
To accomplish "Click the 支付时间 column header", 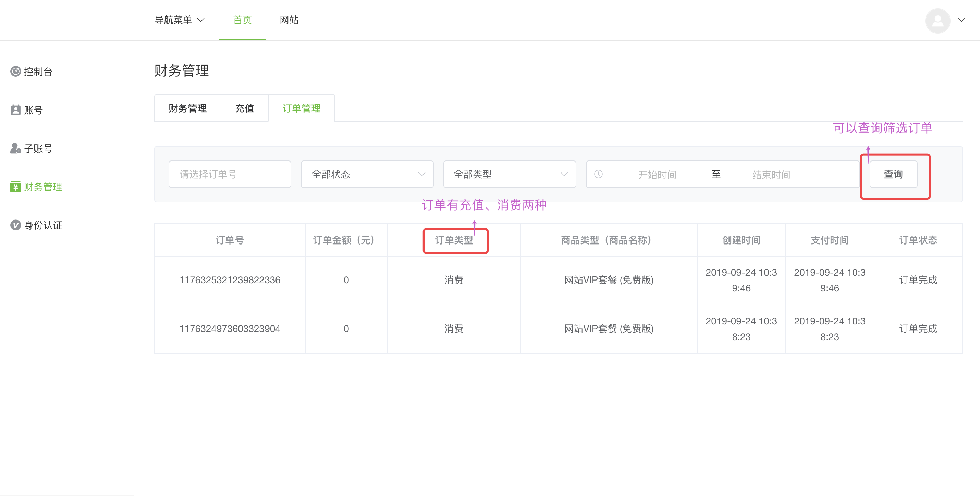I will (x=830, y=240).
